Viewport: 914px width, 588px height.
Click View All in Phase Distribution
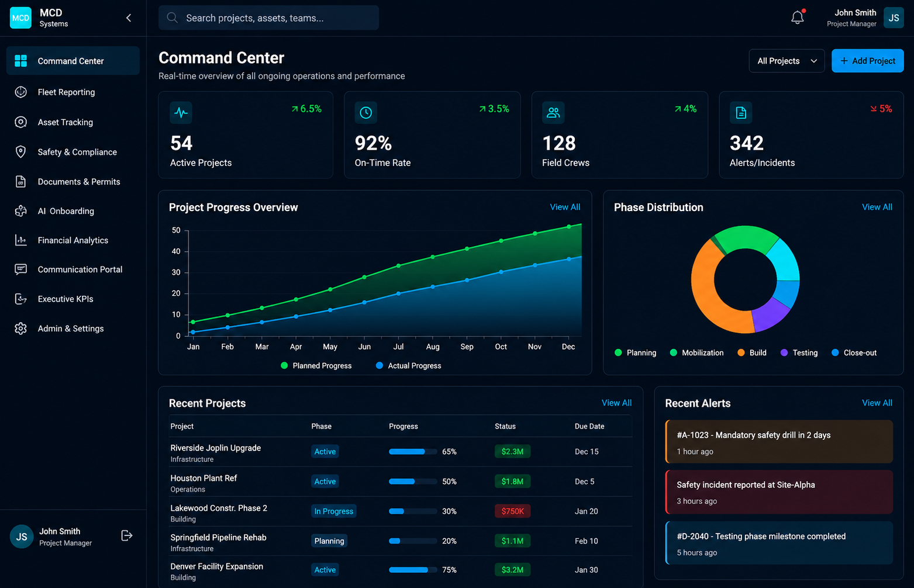click(x=877, y=207)
